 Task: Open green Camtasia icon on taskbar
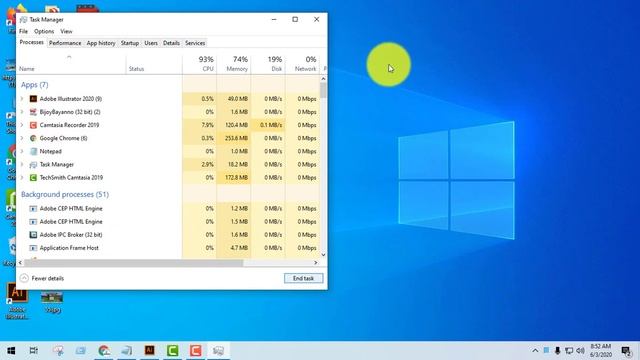[173, 350]
